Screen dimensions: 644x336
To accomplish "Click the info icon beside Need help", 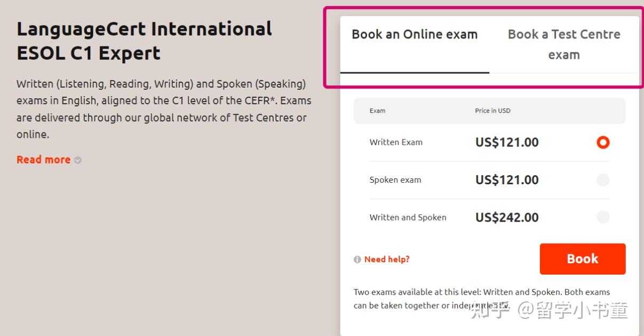I will 357,260.
